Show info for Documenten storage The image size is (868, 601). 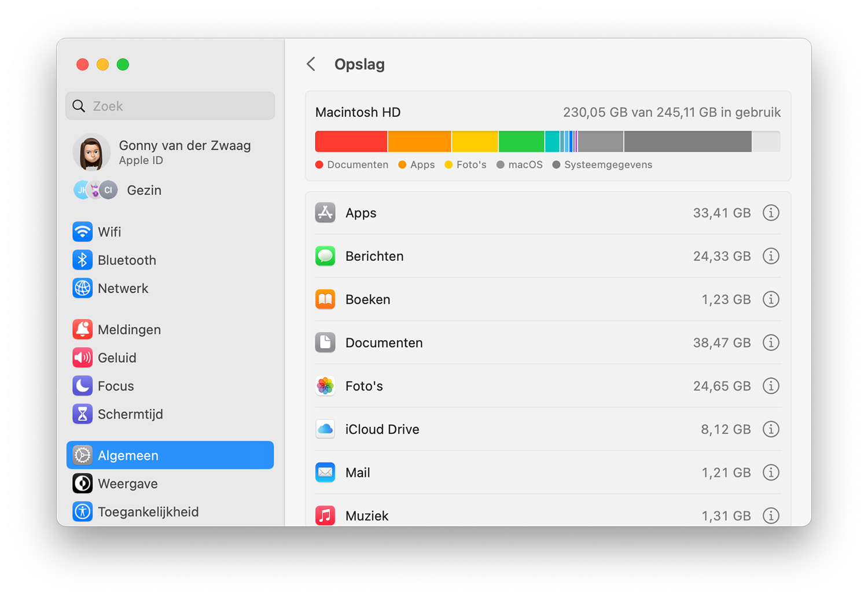click(771, 343)
